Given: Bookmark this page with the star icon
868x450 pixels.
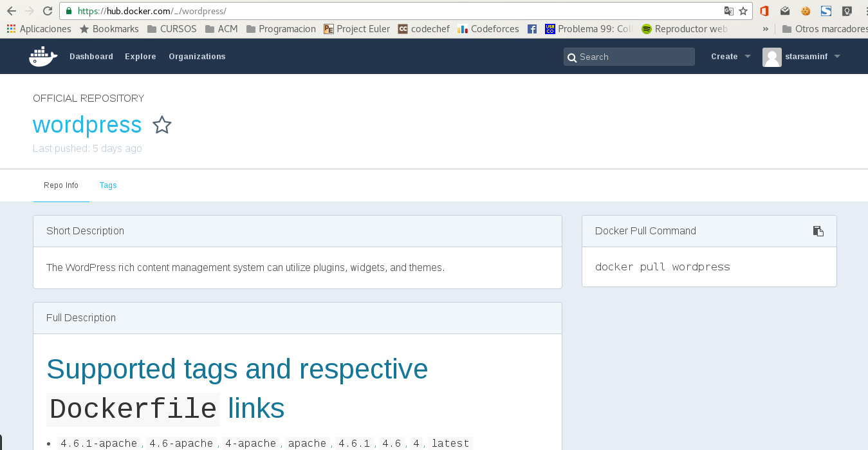Looking at the screenshot, I should [x=743, y=11].
